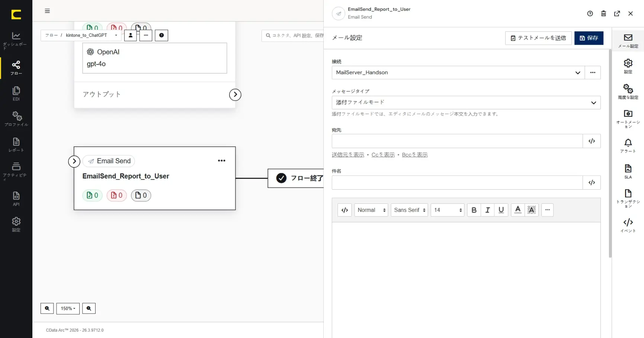Click green success count on Email Send
Viewport: 644px width, 338px height.
click(x=92, y=195)
